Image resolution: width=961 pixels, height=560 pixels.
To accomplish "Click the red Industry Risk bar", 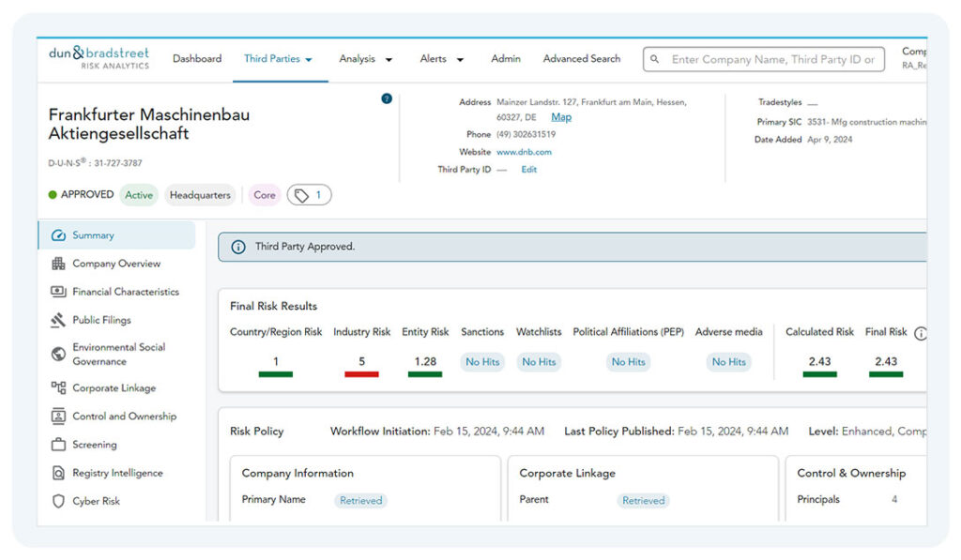I will click(x=361, y=374).
